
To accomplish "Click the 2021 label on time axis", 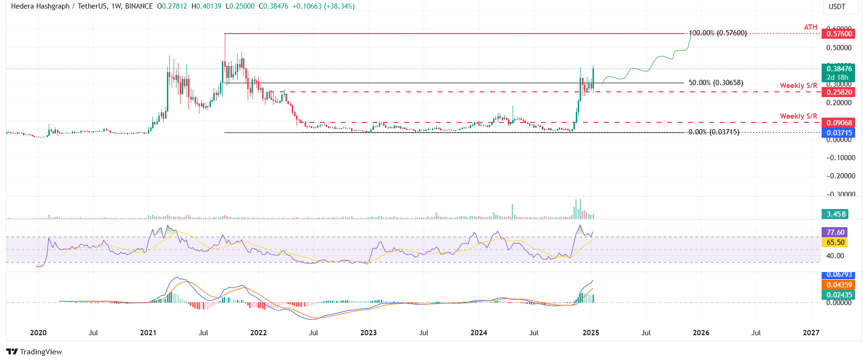I will (x=148, y=333).
